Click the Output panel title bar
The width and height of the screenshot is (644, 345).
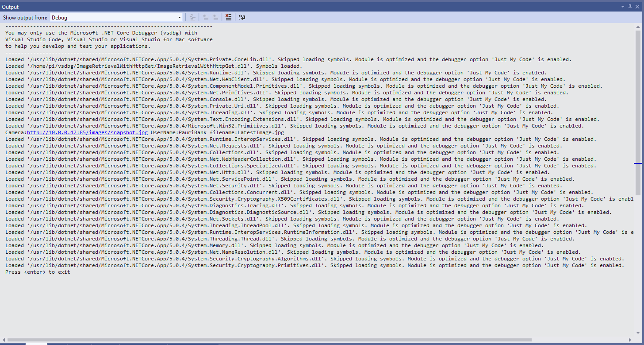[310, 7]
